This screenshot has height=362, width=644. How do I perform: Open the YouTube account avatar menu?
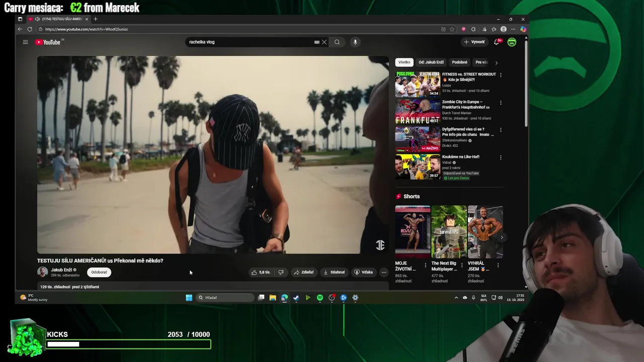pyautogui.click(x=512, y=42)
